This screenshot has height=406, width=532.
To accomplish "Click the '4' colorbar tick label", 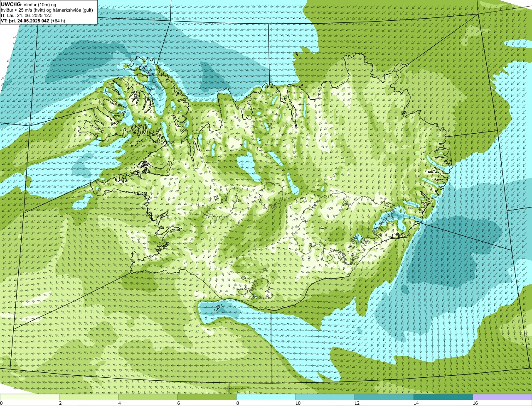I will (119, 403).
